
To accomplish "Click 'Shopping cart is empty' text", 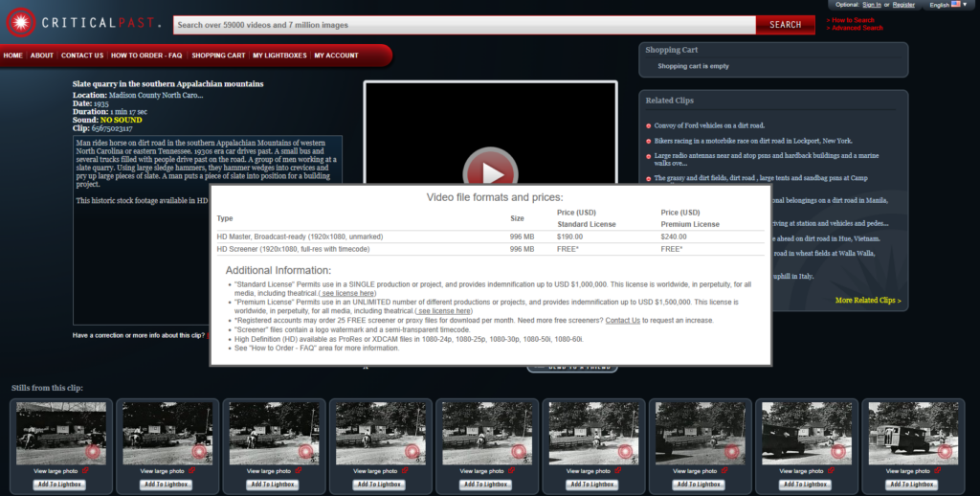I will point(693,66).
